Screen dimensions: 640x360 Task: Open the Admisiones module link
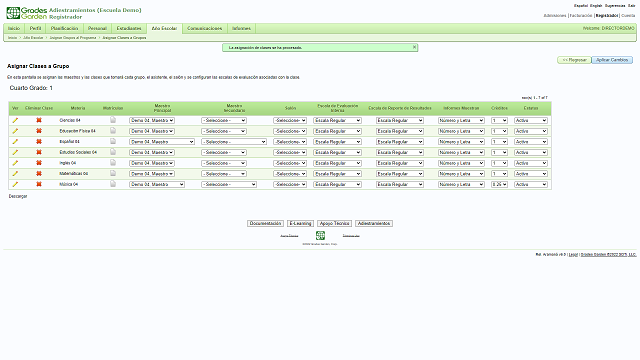(x=555, y=16)
